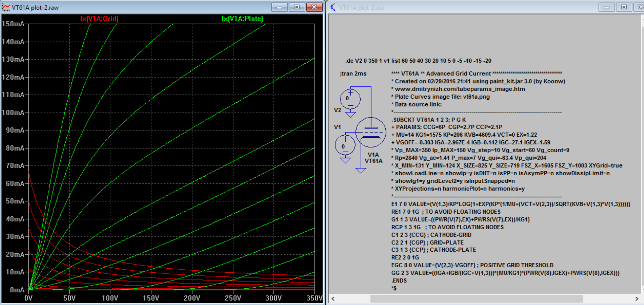Image resolution: width=644 pixels, height=305 pixels.
Task: Click the MU=14 KG1=1575 parameter line
Action: [x=464, y=135]
